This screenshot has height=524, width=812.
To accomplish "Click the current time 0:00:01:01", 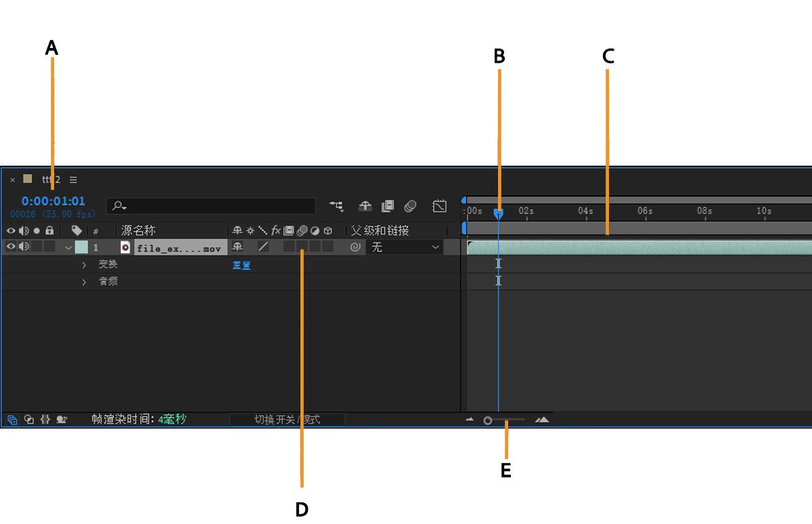I will [x=53, y=201].
